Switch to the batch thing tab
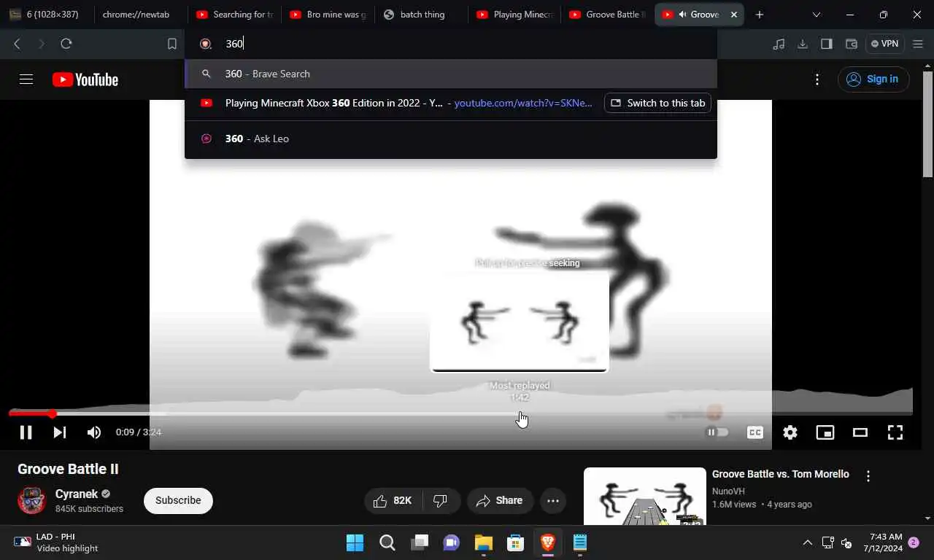The width and height of the screenshot is (934, 560). point(422,15)
